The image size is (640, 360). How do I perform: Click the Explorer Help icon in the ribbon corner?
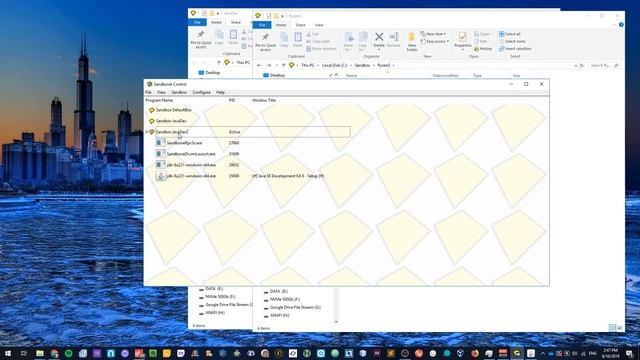click(x=621, y=25)
